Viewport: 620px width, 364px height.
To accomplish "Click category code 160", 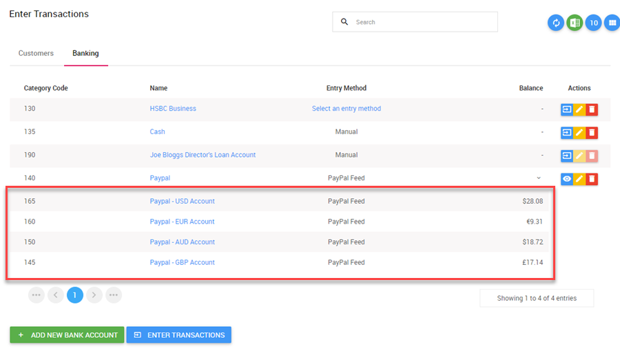I will [30, 222].
